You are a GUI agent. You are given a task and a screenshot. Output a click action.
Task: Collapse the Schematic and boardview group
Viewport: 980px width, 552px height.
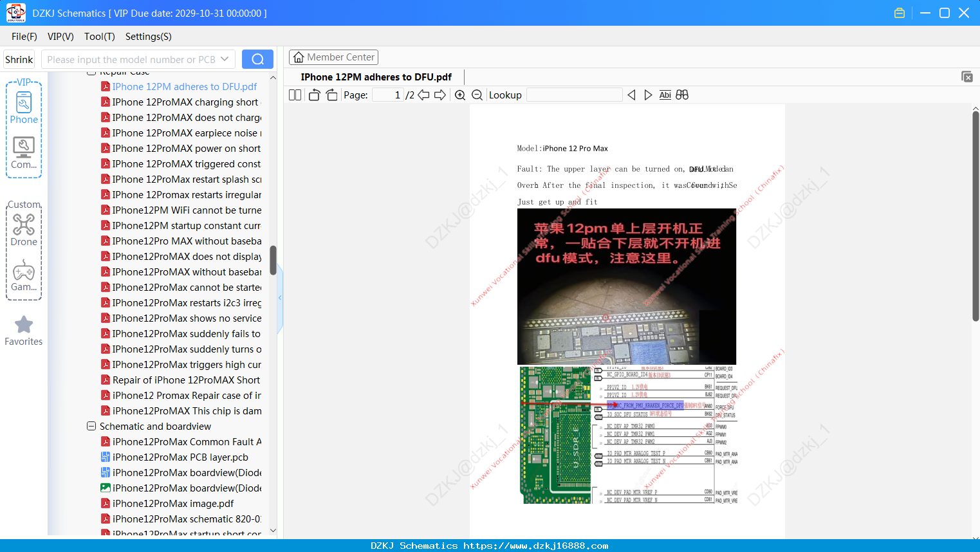click(91, 427)
